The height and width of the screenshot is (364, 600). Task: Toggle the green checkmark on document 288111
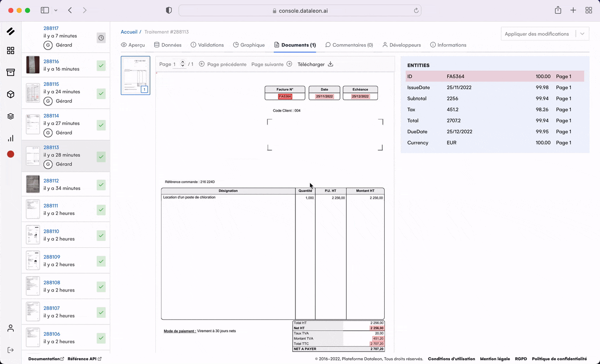point(101,210)
